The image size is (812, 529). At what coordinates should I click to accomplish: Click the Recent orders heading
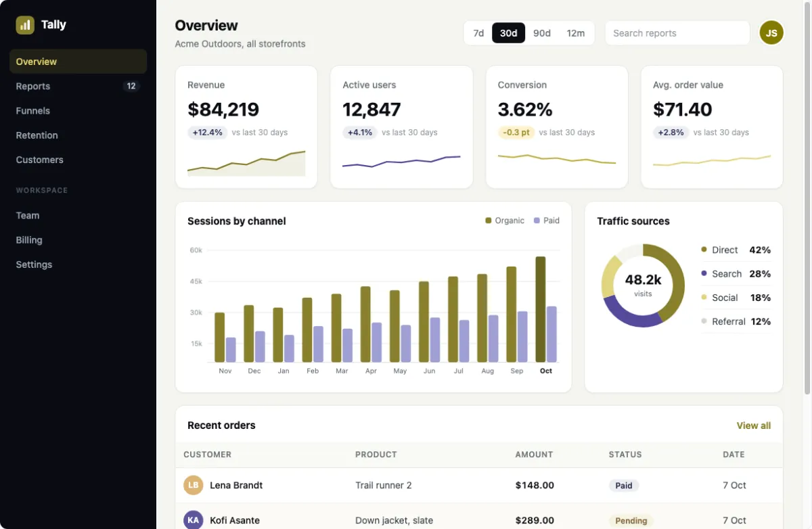click(221, 425)
